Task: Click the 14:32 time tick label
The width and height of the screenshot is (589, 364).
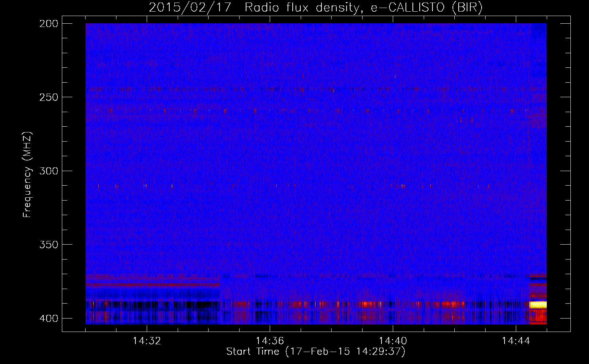Action: 147,341
